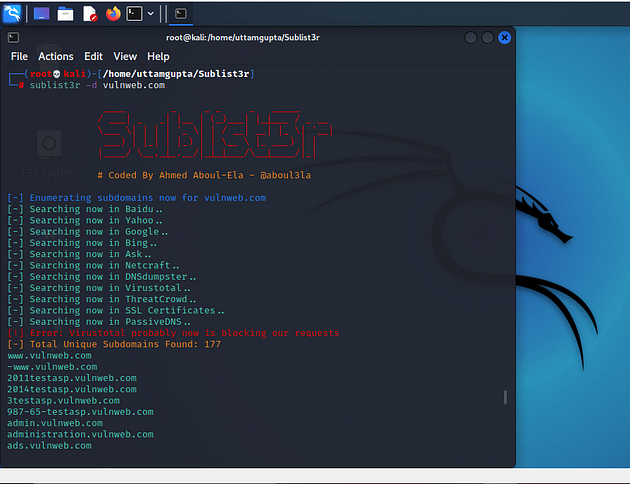Click the 'administration.vulnweb.com' result
Viewport: 630px width, 484px height.
click(80, 434)
